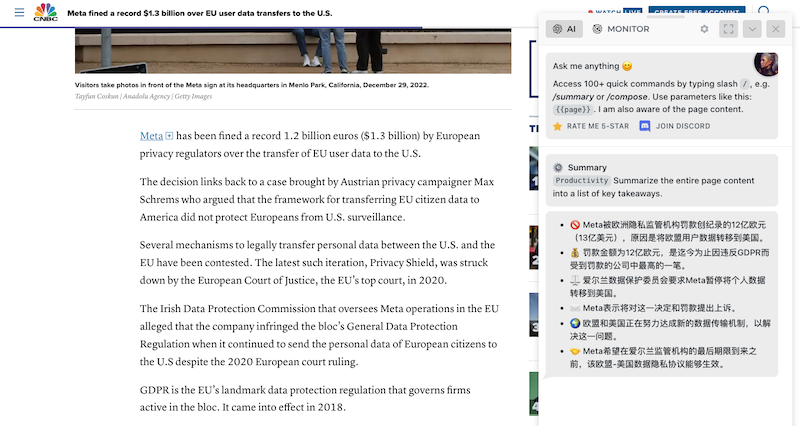Click the Productivity tag
Screen dimensions: 800x426
(582, 181)
